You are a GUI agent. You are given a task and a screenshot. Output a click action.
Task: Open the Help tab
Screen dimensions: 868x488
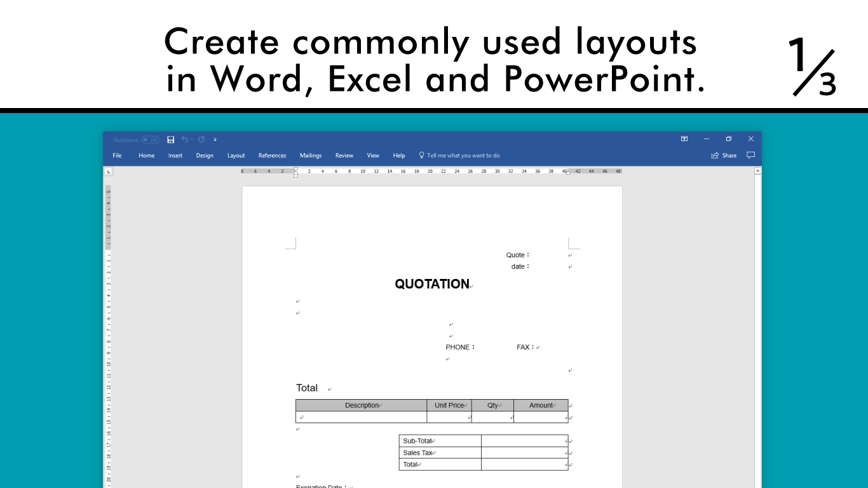[x=399, y=155]
